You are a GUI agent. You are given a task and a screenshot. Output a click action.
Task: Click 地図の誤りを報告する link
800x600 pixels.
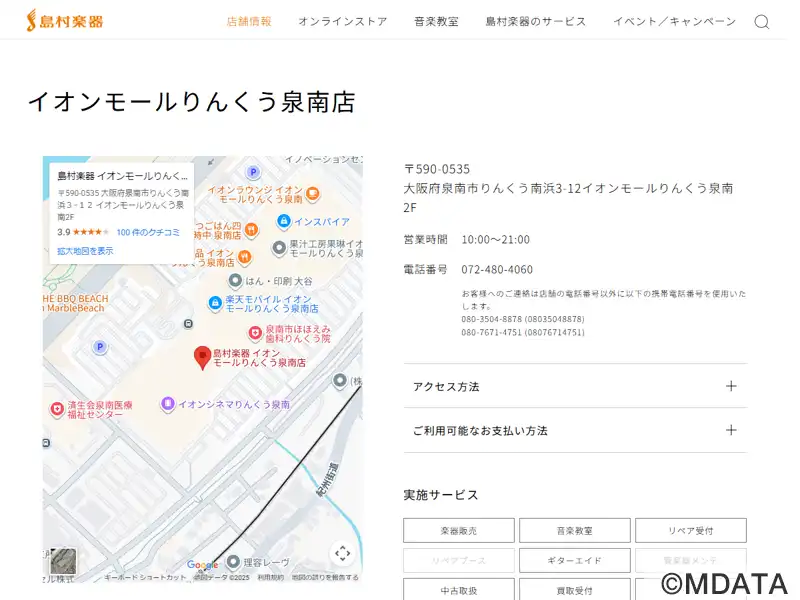[x=325, y=578]
